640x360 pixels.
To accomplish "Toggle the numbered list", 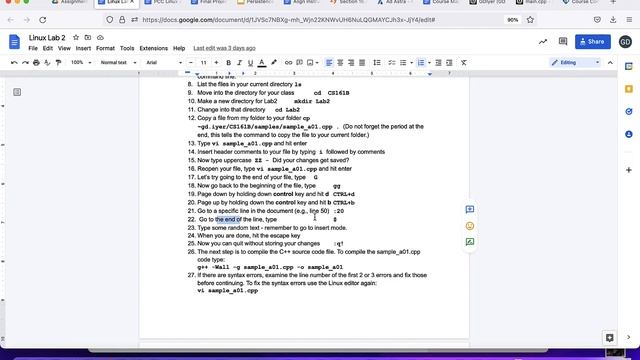I will coord(421,62).
